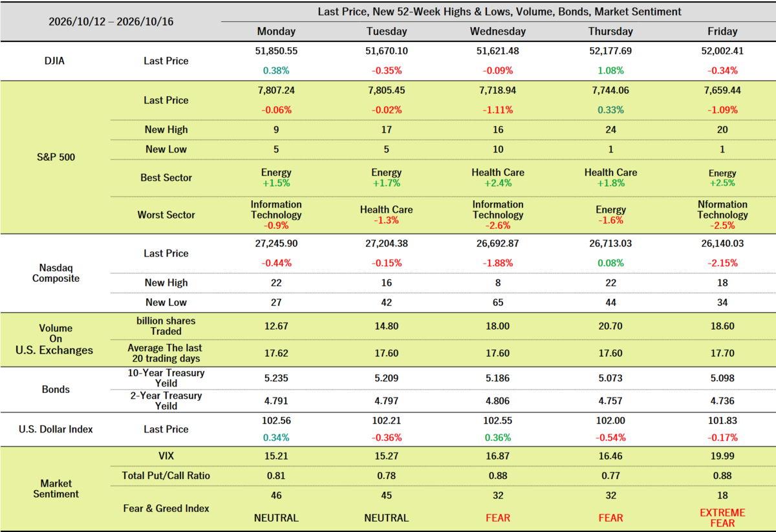Click Monday's 10-year yield 5.235
The height and width of the screenshot is (532, 776).
click(276, 378)
